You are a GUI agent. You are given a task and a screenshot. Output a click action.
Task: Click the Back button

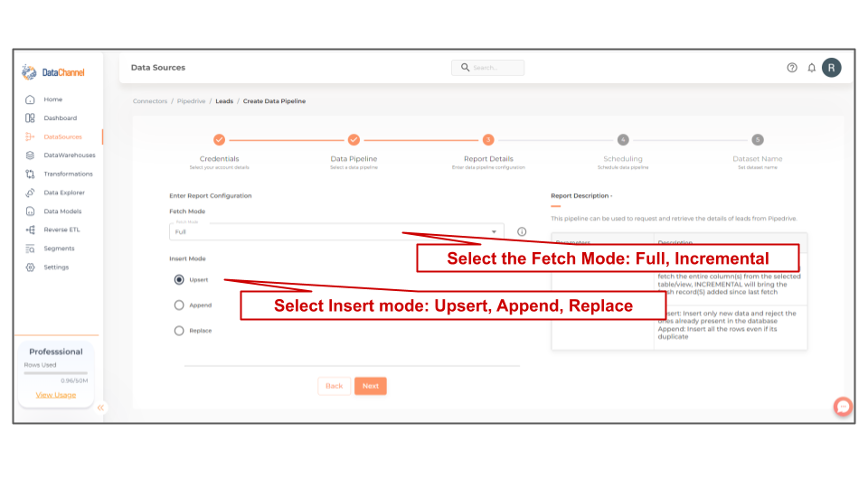pyautogui.click(x=334, y=386)
